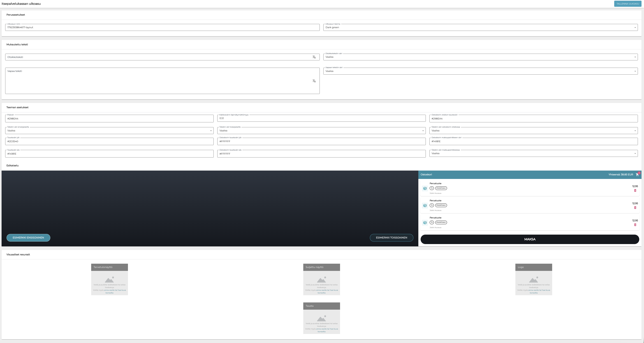The image size is (644, 343).
Task: Edit Ostoskorin taustaväri ala field
Action: tap(321, 154)
